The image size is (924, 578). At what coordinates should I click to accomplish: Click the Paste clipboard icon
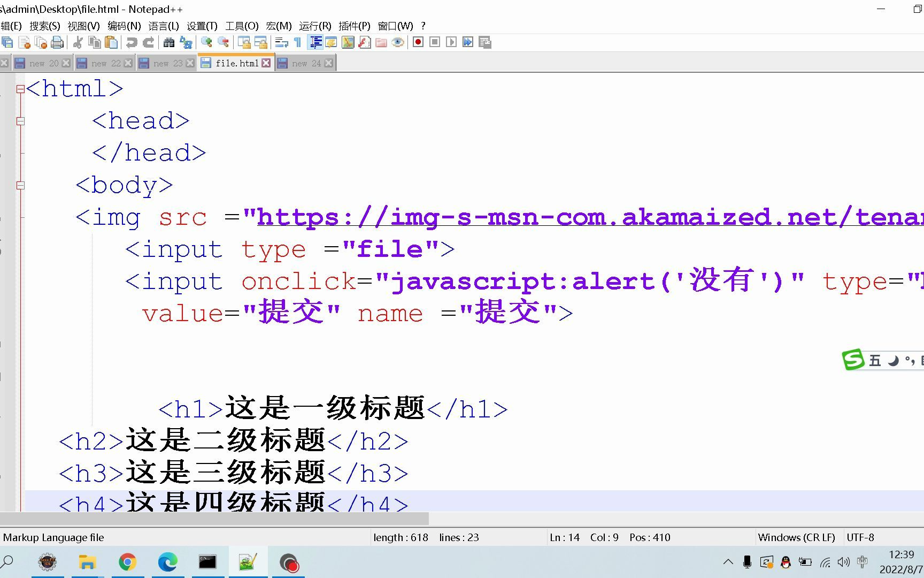(x=111, y=42)
